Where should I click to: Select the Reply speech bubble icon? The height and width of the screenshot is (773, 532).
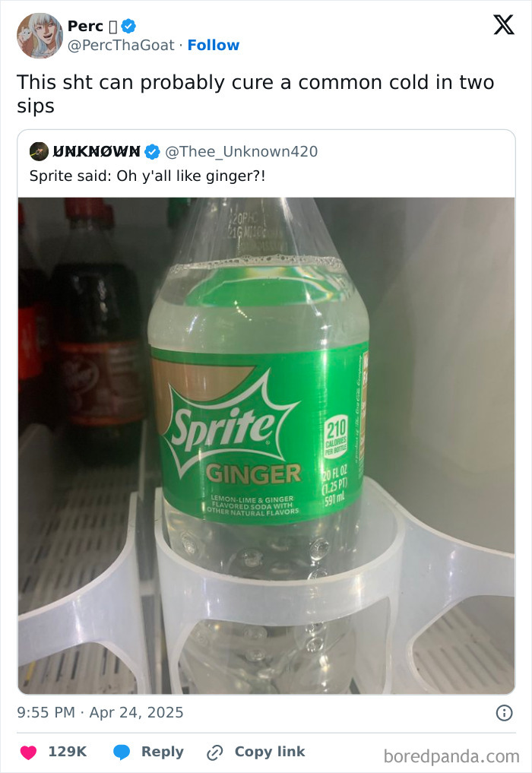(x=124, y=751)
